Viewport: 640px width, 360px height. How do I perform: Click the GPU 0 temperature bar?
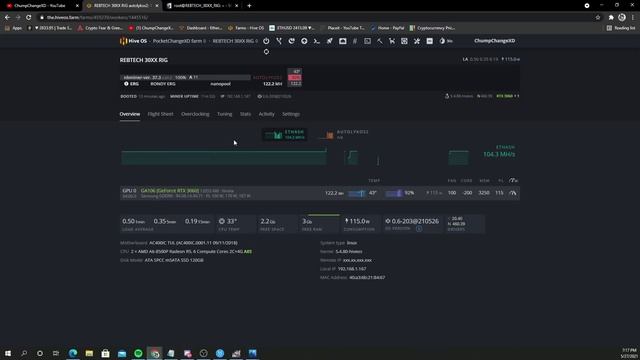(x=356, y=193)
